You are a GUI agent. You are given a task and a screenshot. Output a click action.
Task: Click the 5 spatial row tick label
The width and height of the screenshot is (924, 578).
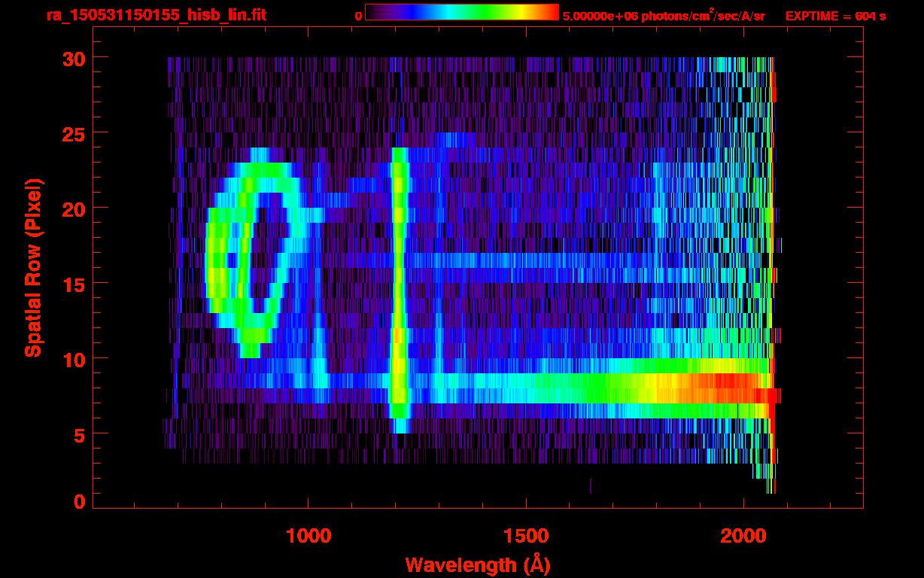(x=79, y=434)
